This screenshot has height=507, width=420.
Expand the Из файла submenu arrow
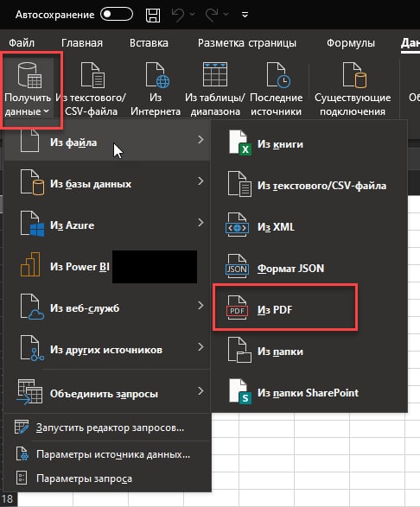click(200, 140)
